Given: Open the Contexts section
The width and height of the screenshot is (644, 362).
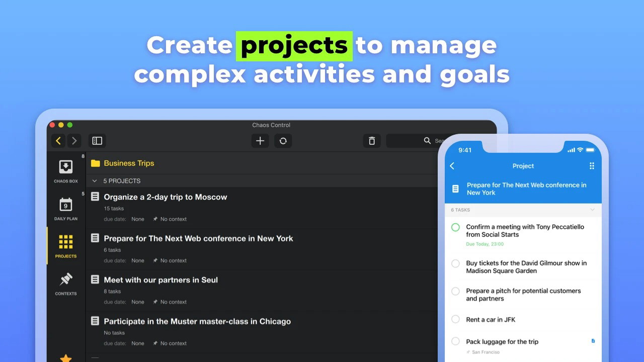Looking at the screenshot, I should click(x=66, y=284).
